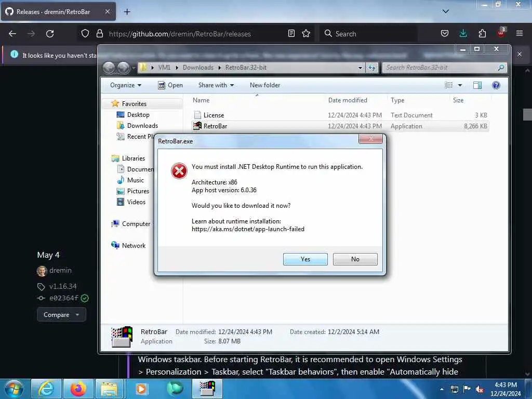Open Music library in navigation pane

tap(135, 180)
